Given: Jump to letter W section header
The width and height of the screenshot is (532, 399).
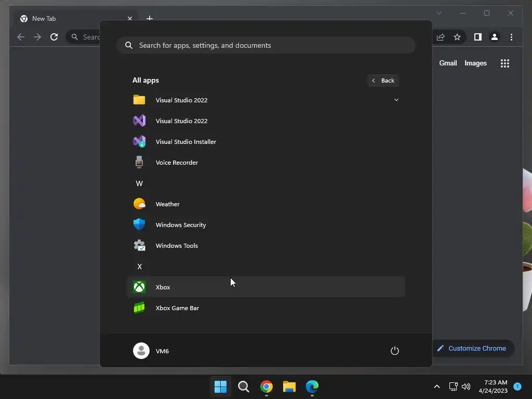Looking at the screenshot, I should (x=139, y=183).
